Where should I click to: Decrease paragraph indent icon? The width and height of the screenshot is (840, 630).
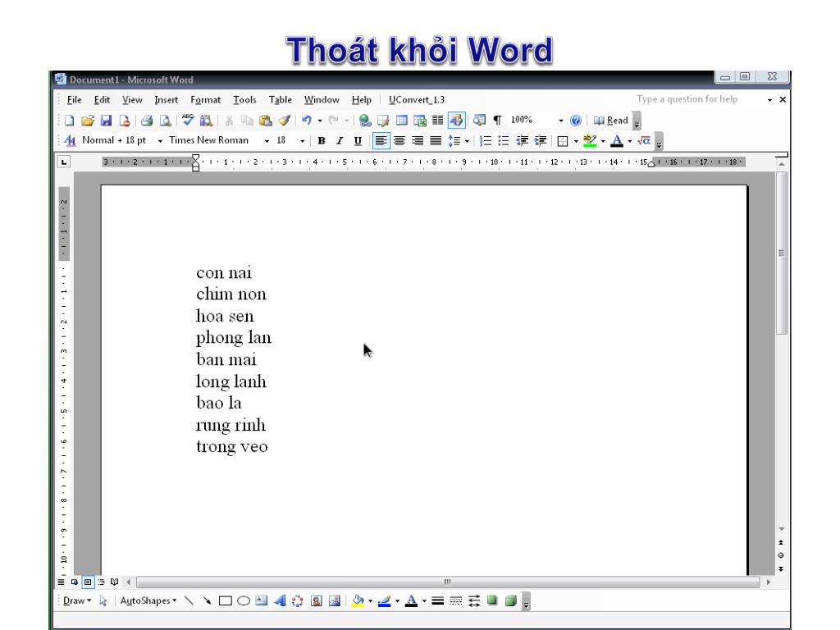[x=522, y=141]
